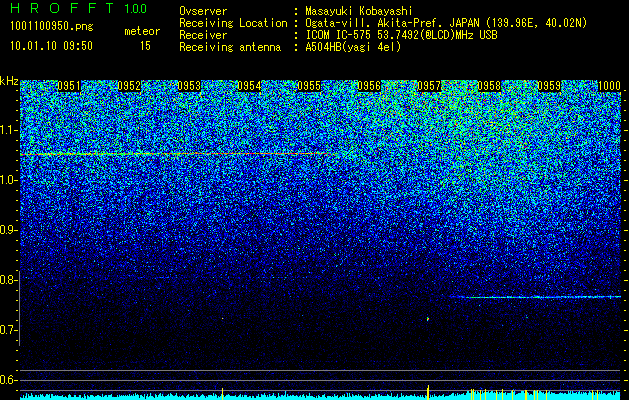Click the 0.6 kHz axis label
This screenshot has height=400, width=629.
coord(9,380)
